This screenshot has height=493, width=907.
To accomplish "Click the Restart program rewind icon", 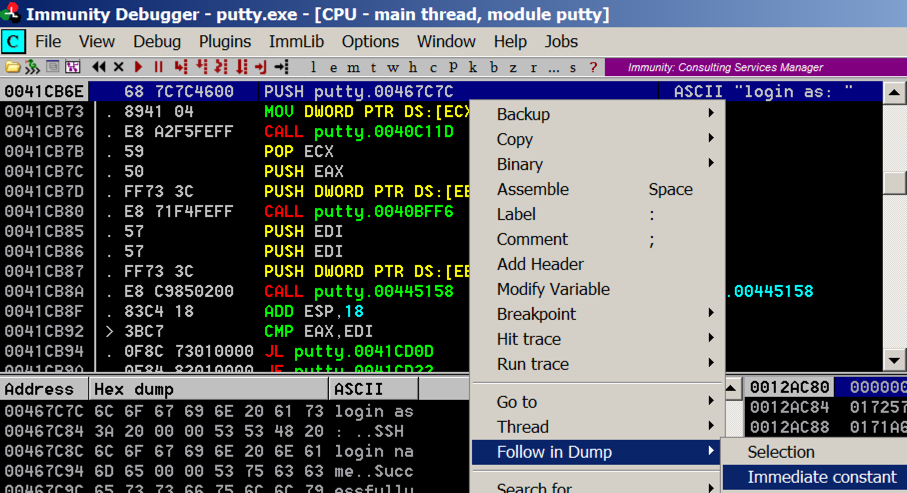I will pos(99,67).
